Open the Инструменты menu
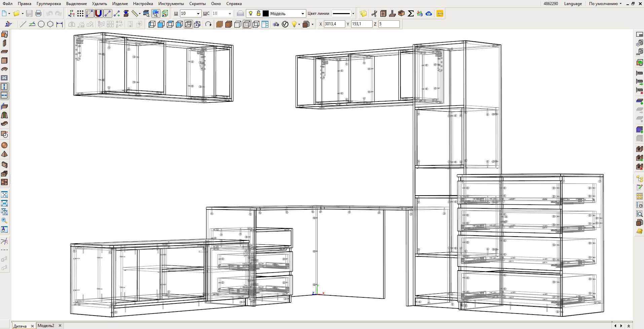Image resolution: width=644 pixels, height=329 pixels. pyautogui.click(x=171, y=4)
